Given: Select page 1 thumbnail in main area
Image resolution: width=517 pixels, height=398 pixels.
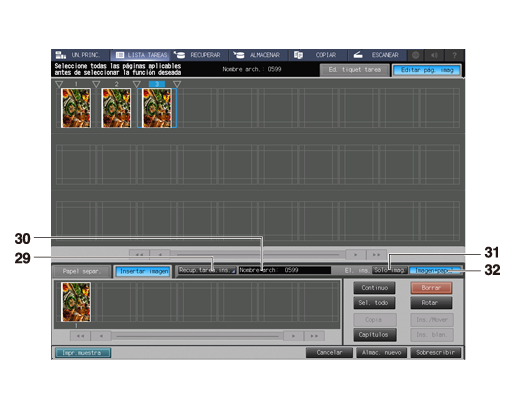Looking at the screenshot, I should [76, 108].
